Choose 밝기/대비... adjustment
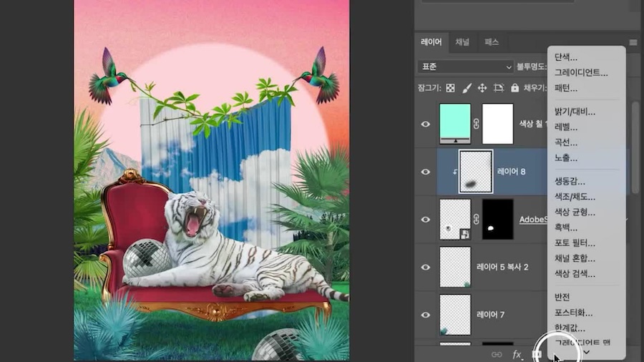 (x=575, y=112)
